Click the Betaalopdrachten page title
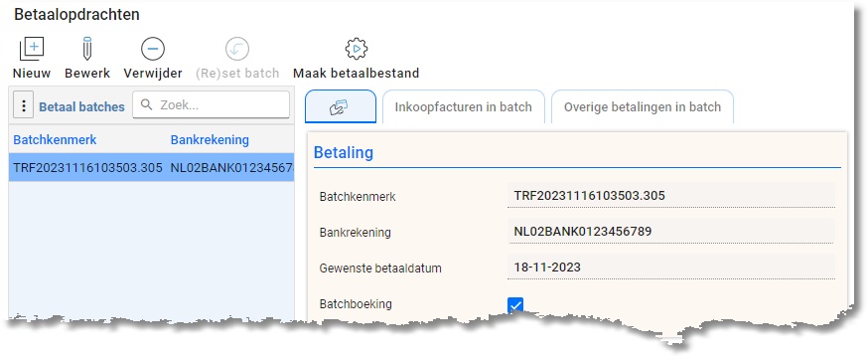 (x=76, y=15)
